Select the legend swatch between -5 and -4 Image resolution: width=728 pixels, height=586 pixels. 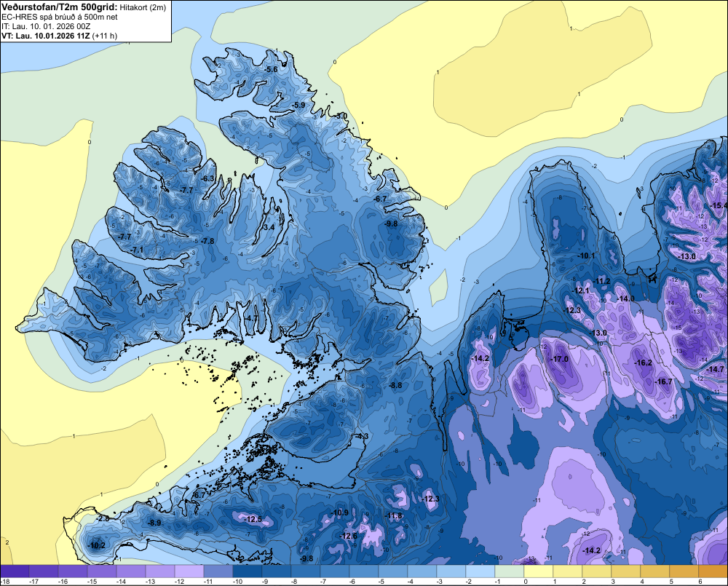[393, 571]
